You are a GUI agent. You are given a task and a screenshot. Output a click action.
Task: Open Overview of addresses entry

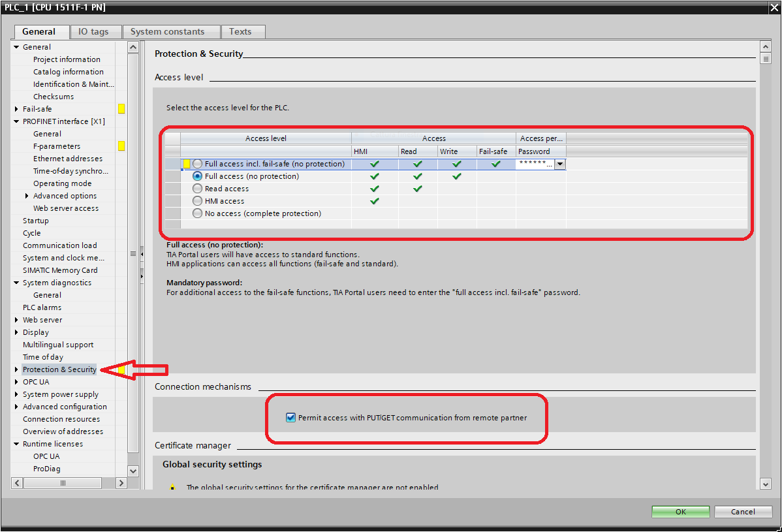point(63,431)
